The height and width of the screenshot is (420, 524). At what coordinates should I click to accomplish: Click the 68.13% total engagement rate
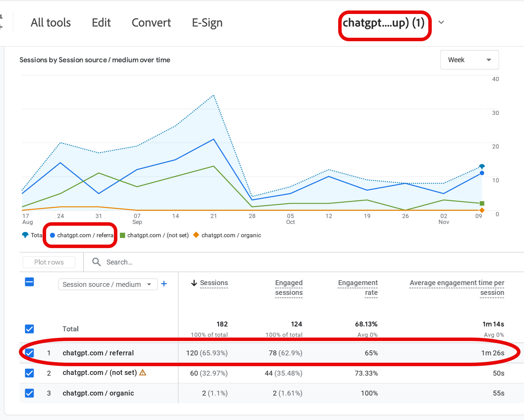(x=366, y=324)
